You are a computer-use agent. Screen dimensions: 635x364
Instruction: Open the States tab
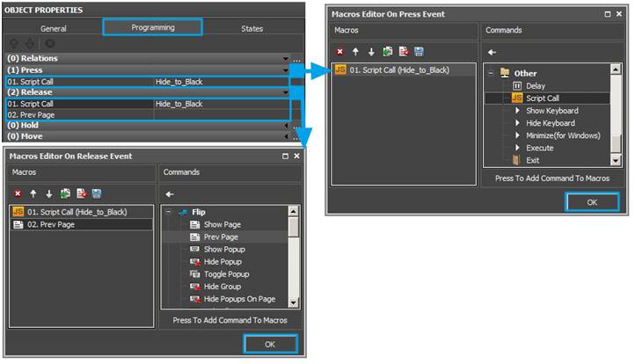(x=252, y=28)
